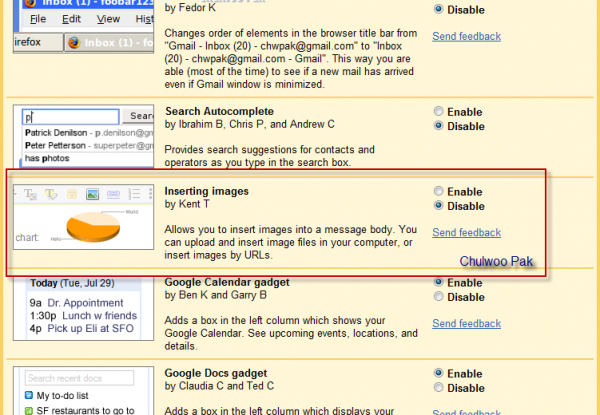Click the numbered list icon in preview toolbar

[x=134, y=193]
